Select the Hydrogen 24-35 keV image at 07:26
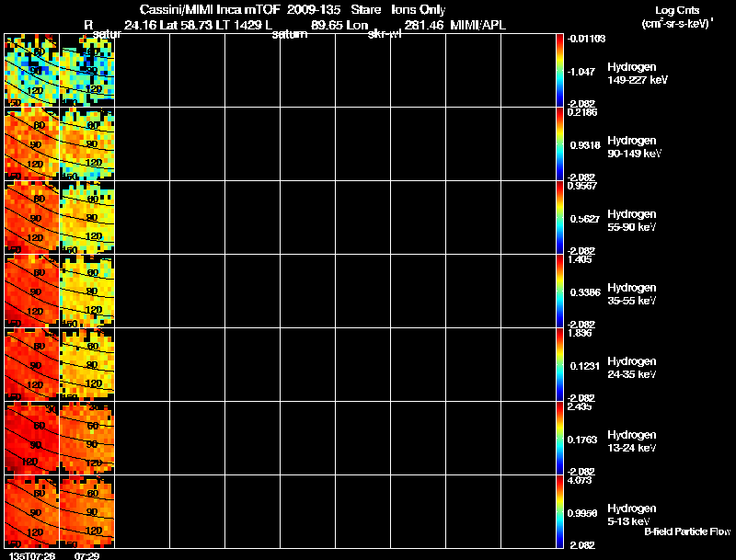 [x=32, y=364]
